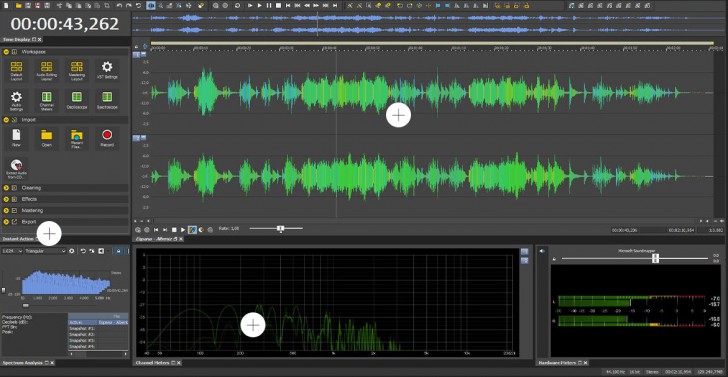The width and height of the screenshot is (728, 377).
Task: Toggle the lock button in Spectrum Analysis toolbar
Action: point(119,251)
